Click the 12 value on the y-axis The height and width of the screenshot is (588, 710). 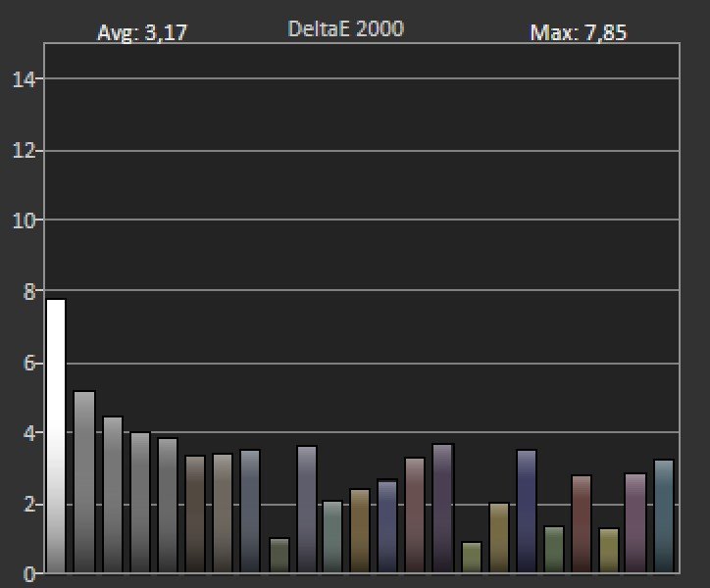[x=24, y=151]
